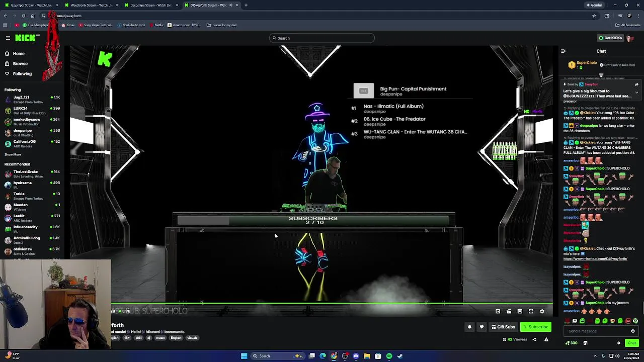Click the green Subscribe button
This screenshot has height=362, width=644.
pos(536,327)
